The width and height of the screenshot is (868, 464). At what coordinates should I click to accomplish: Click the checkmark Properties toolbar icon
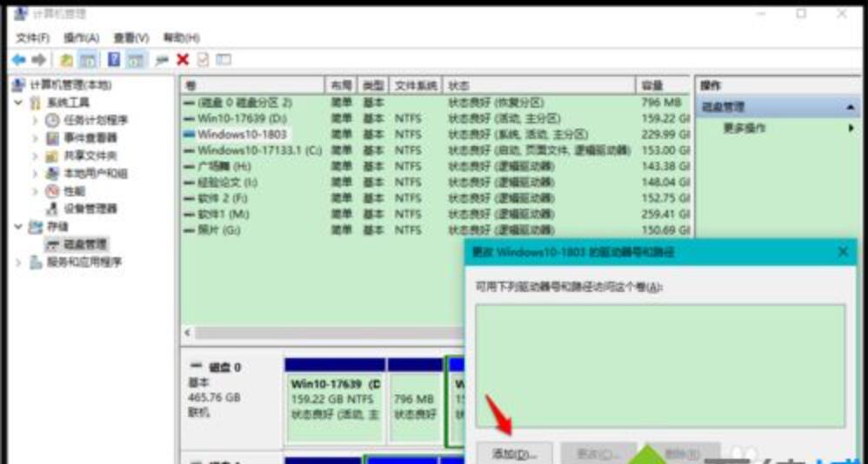203,59
